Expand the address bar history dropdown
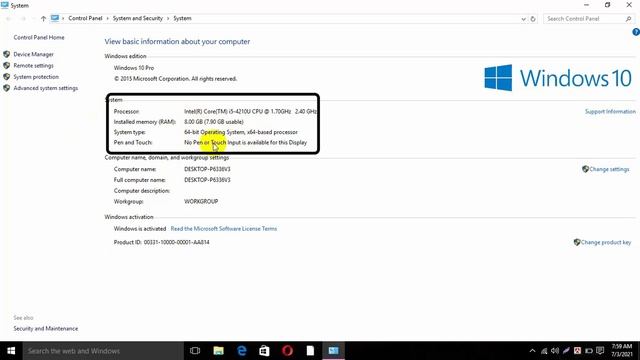Image resolution: width=640 pixels, height=360 pixels. pos(523,19)
